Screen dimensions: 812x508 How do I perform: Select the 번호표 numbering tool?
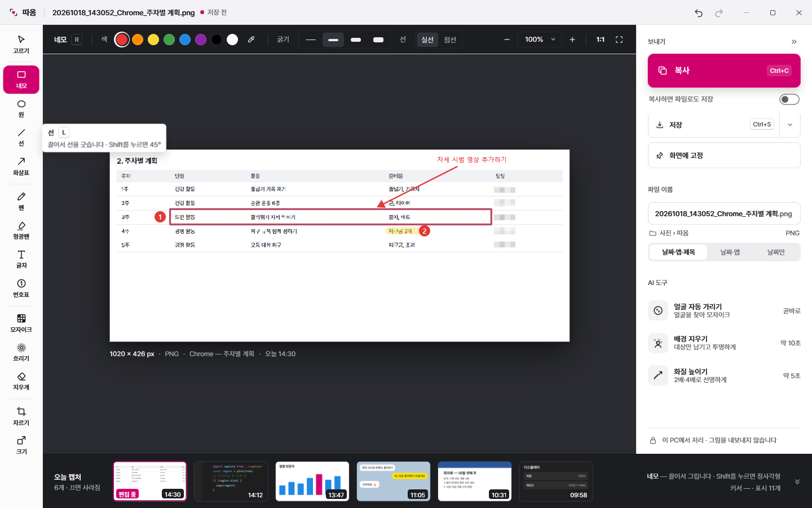21,288
